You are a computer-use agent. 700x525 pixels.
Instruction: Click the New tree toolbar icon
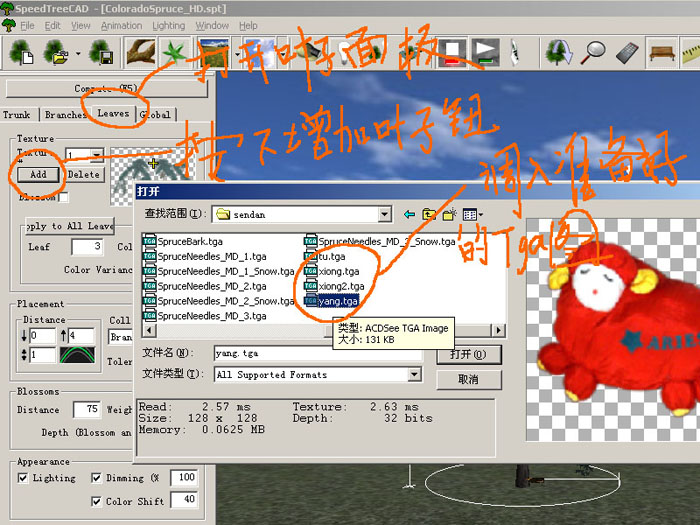coord(21,52)
